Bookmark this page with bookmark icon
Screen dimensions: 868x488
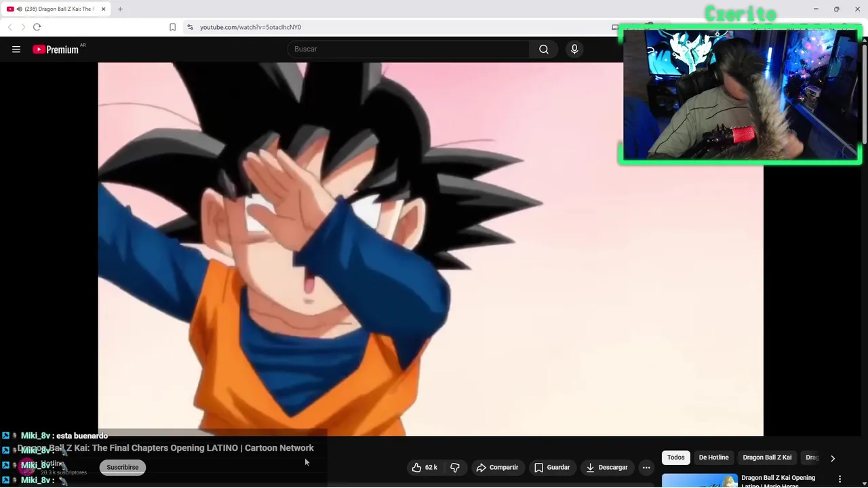(x=172, y=27)
